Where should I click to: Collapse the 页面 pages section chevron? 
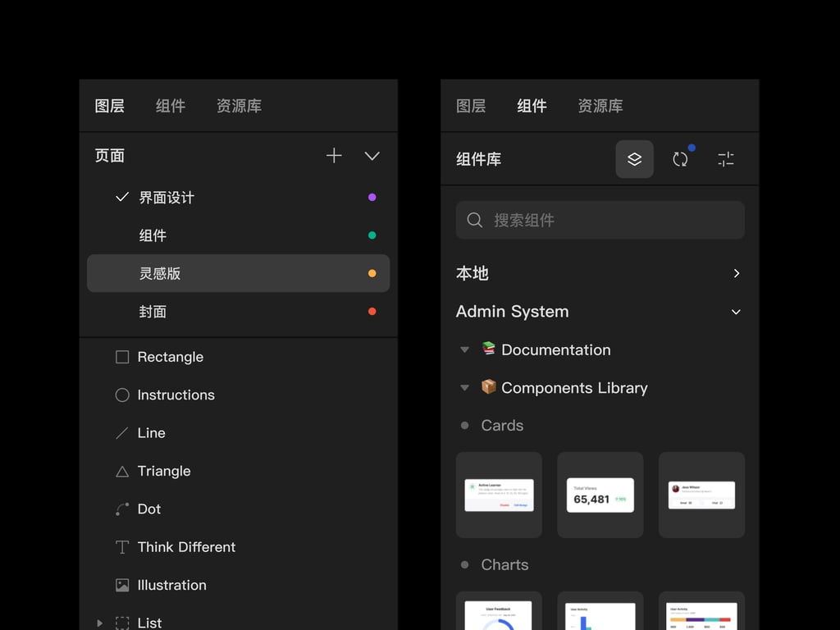pos(372,156)
